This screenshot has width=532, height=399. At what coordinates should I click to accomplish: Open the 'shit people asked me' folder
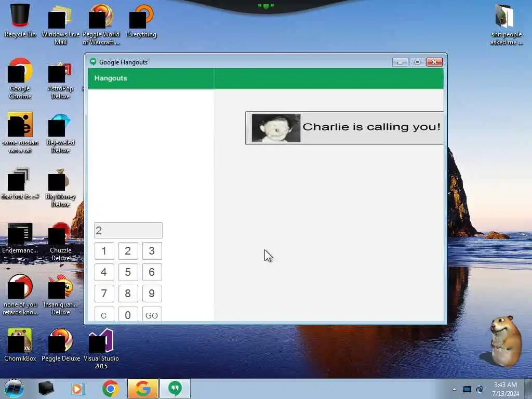pyautogui.click(x=506, y=24)
